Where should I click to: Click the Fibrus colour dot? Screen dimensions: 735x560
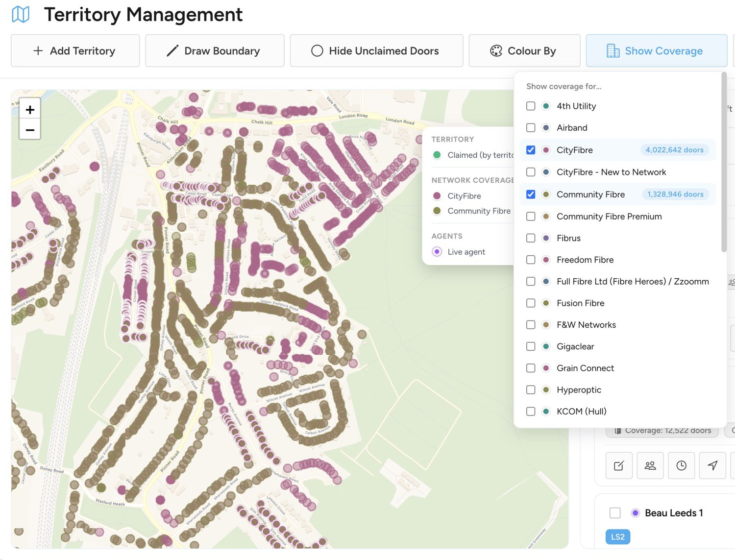click(546, 238)
